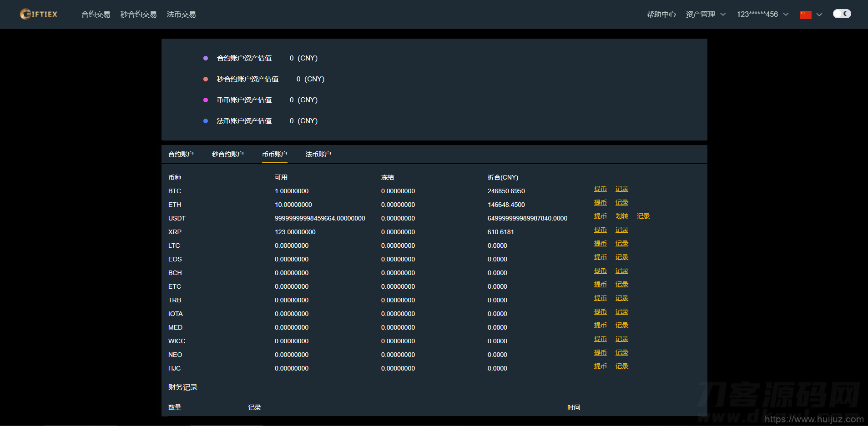868x426 pixels.
Task: Click the 币币账户资产估值 label
Action: pos(244,100)
